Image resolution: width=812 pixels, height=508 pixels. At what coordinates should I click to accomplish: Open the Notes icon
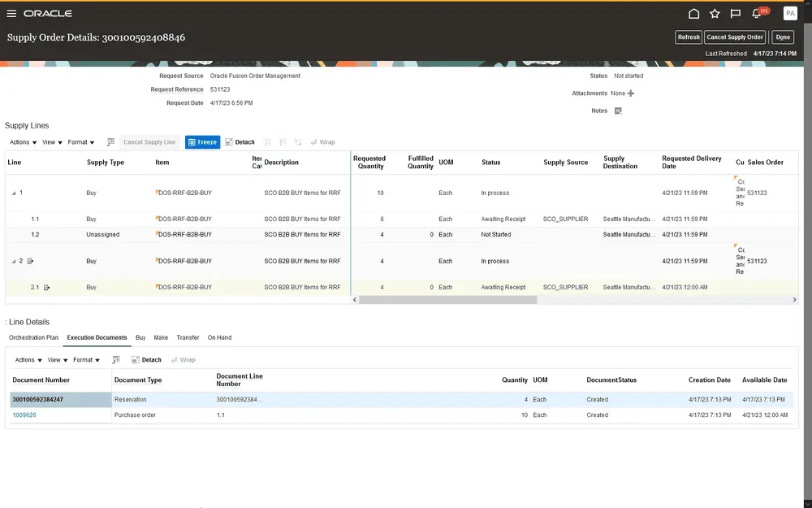[x=618, y=111]
